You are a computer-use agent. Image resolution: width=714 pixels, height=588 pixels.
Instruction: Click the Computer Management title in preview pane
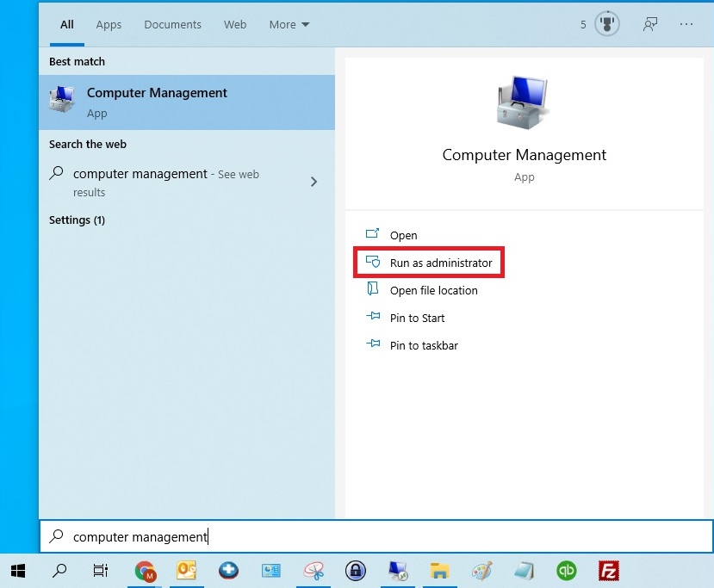tap(525, 155)
